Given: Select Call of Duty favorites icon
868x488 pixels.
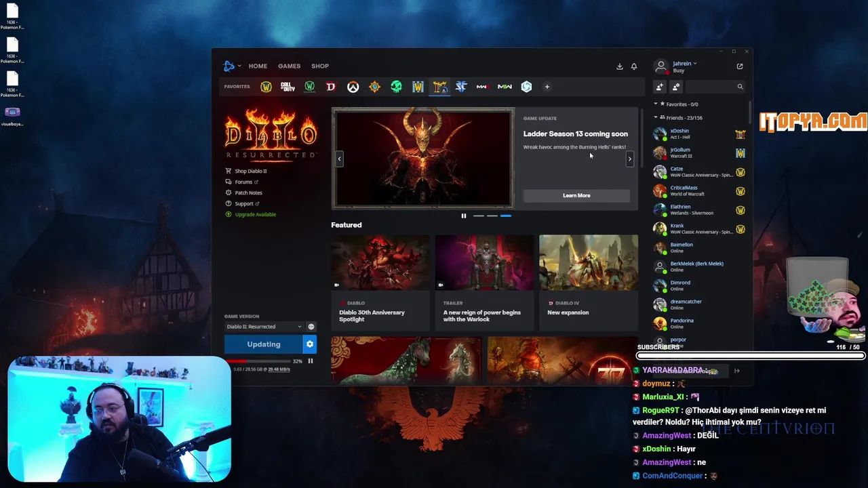Looking at the screenshot, I should [288, 87].
